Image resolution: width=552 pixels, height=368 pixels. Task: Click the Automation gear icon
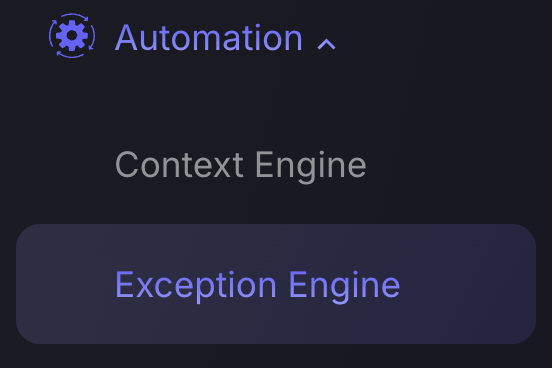[x=72, y=36]
